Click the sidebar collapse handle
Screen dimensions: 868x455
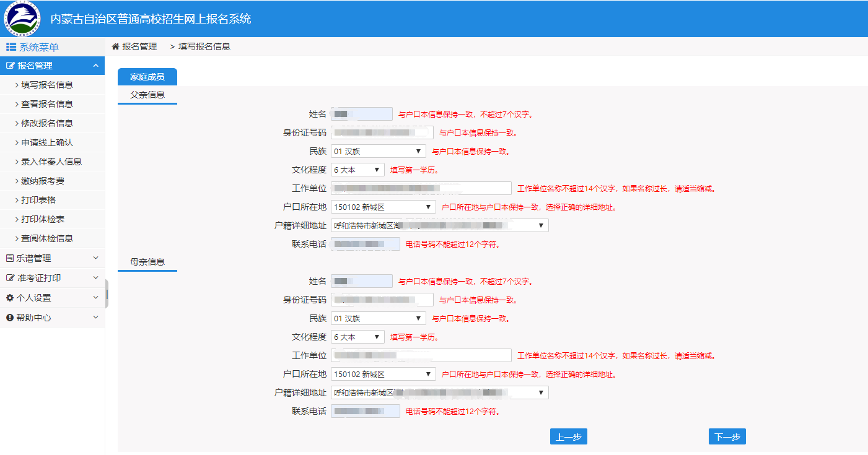pyautogui.click(x=107, y=293)
